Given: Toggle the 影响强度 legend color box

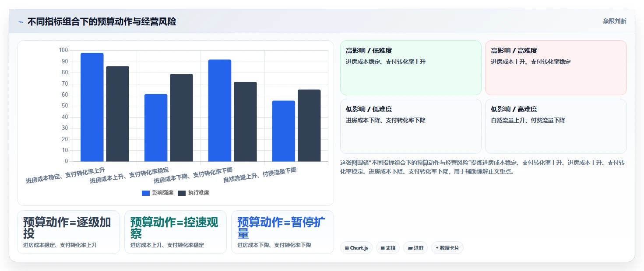Looking at the screenshot, I should coord(146,193).
